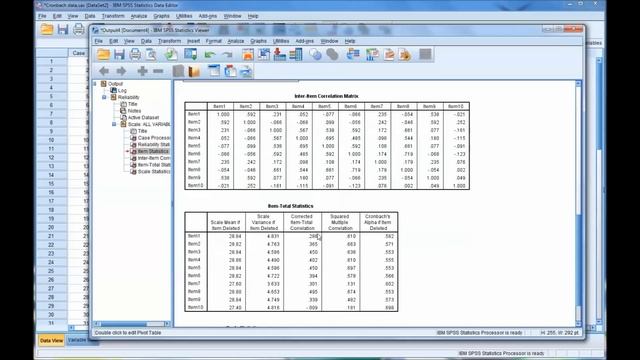Open Viewer's Utilities menu
Image resolution: width=640 pixels, height=360 pixels.
pos(281,41)
